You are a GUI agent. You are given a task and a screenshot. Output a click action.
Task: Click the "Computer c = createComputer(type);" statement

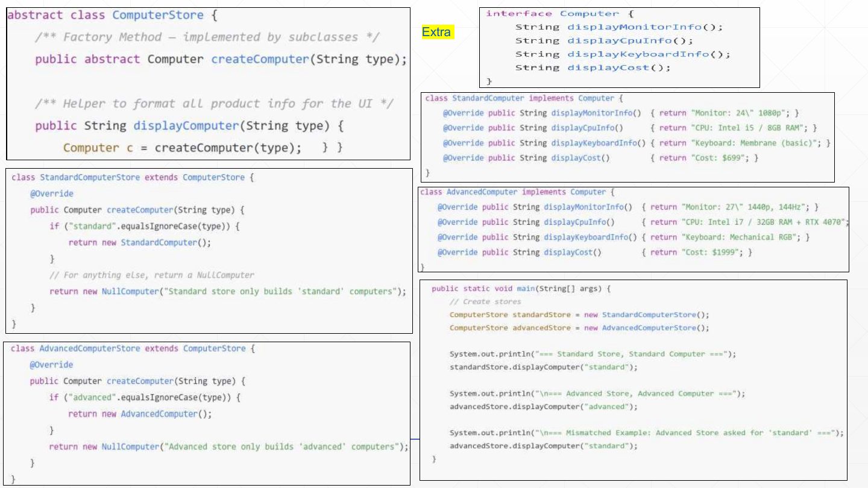click(182, 148)
